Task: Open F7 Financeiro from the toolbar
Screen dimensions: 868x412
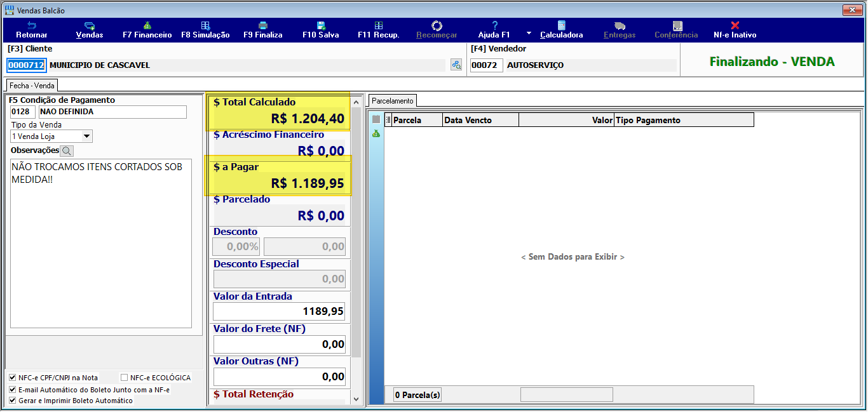Action: [x=147, y=30]
